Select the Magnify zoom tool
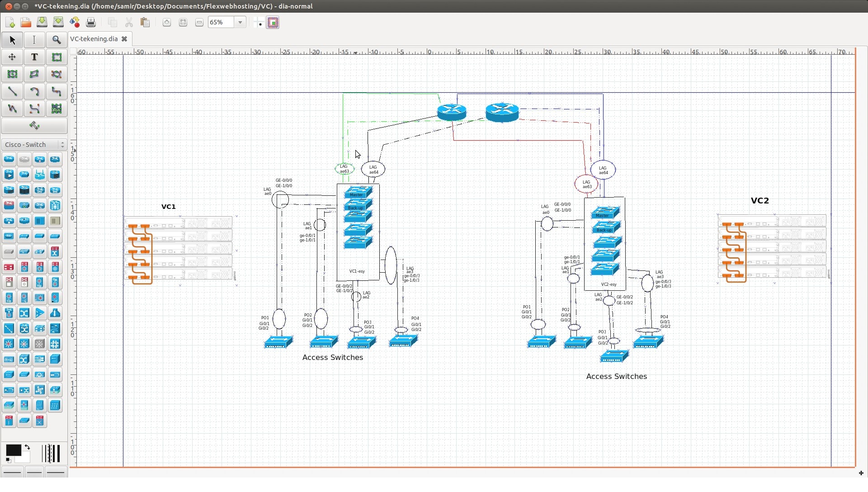 [x=57, y=40]
